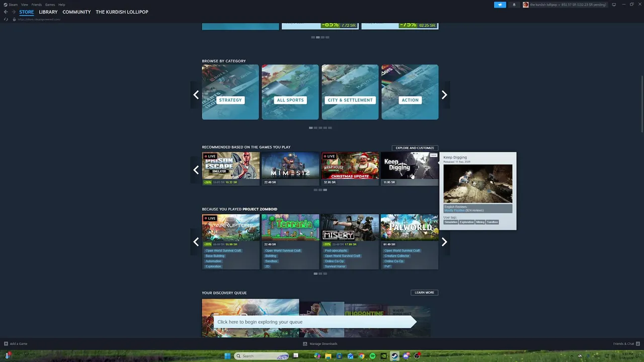Show previous recommended games with left arrow
Viewport: 644px width, 362px height.
(196, 170)
